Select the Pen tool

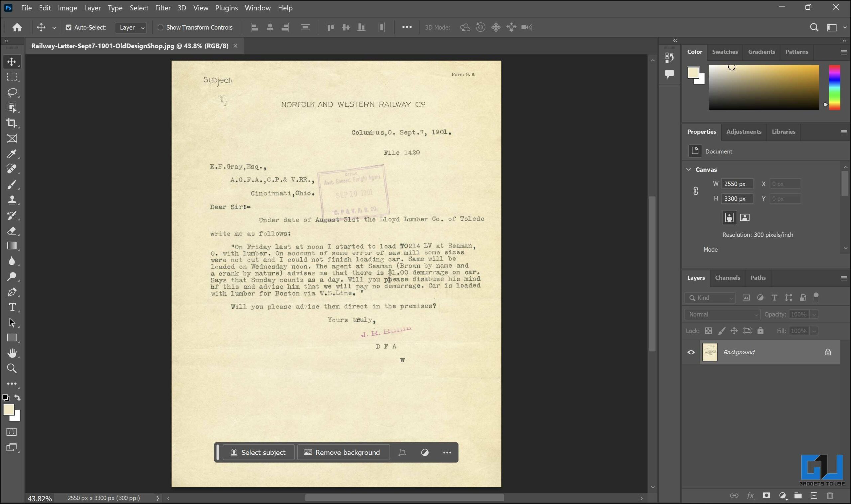point(12,292)
